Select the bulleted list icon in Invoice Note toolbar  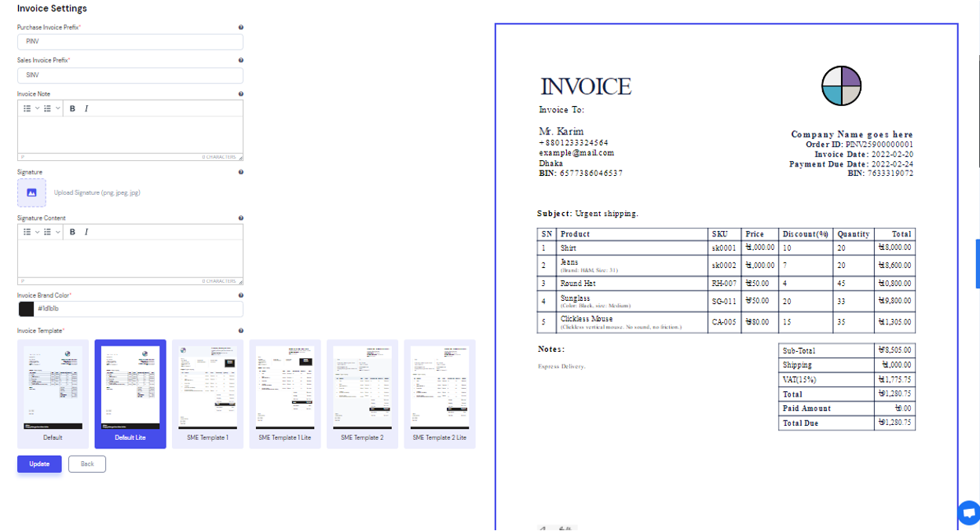point(27,108)
